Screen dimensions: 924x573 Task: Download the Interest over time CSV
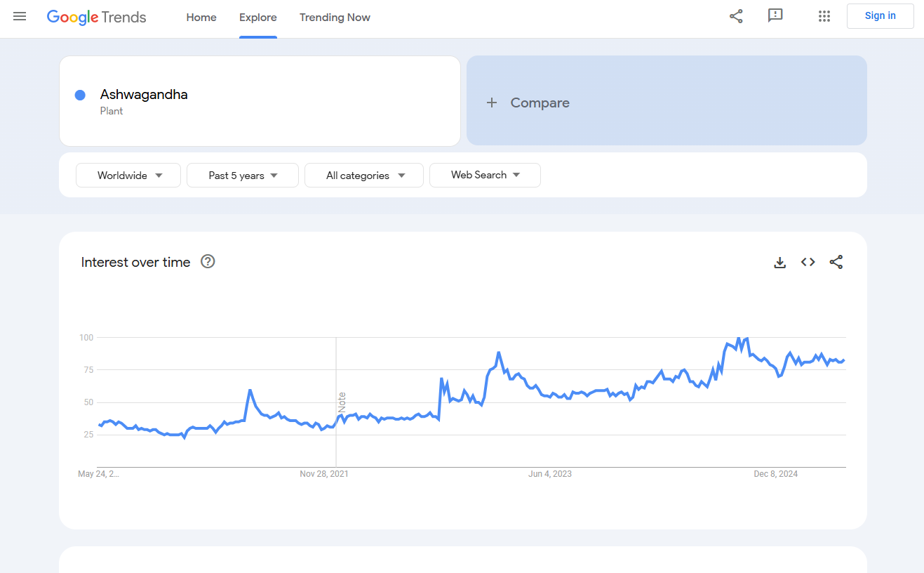[x=779, y=263]
